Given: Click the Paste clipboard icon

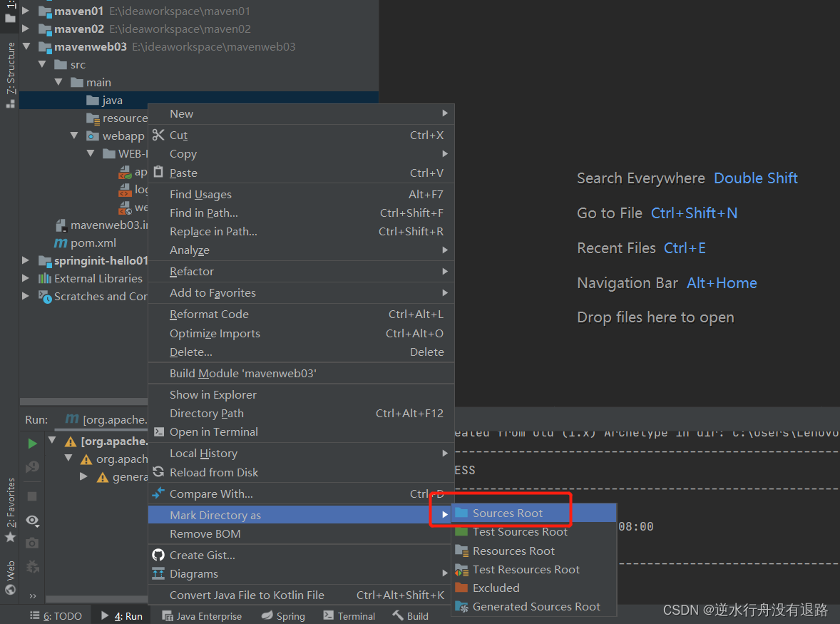Looking at the screenshot, I should (x=158, y=172).
